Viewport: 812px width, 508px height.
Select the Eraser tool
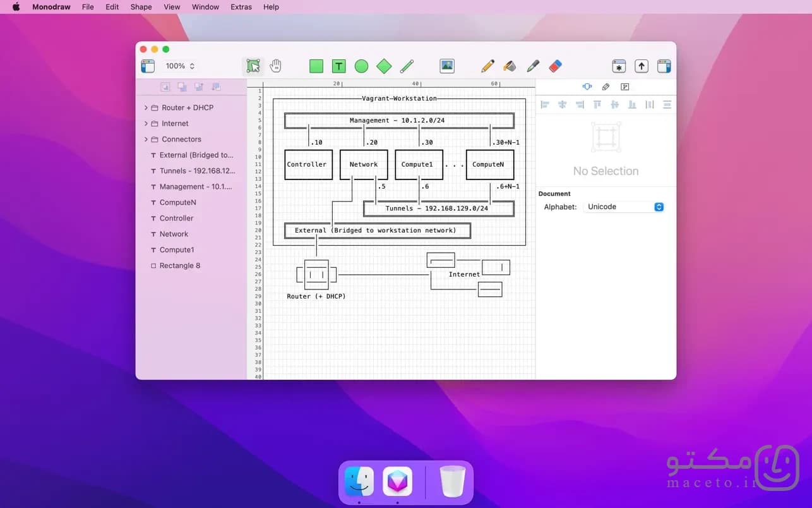tap(555, 66)
